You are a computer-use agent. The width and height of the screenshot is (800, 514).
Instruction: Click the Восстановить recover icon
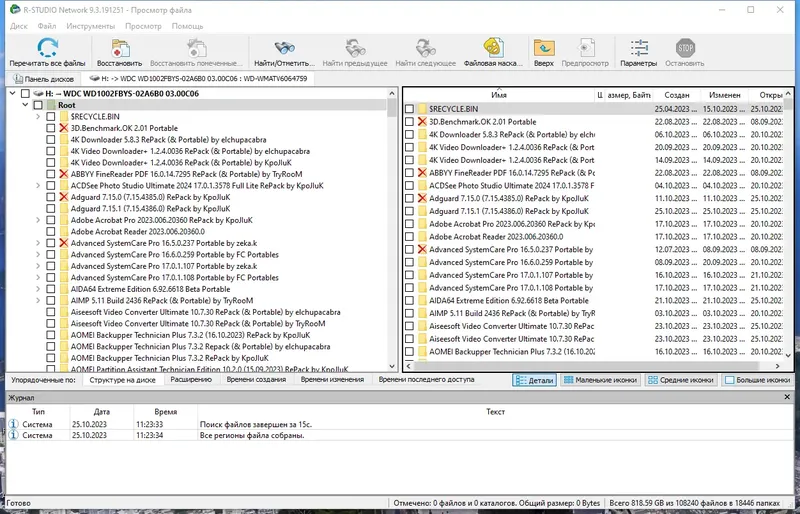120,48
